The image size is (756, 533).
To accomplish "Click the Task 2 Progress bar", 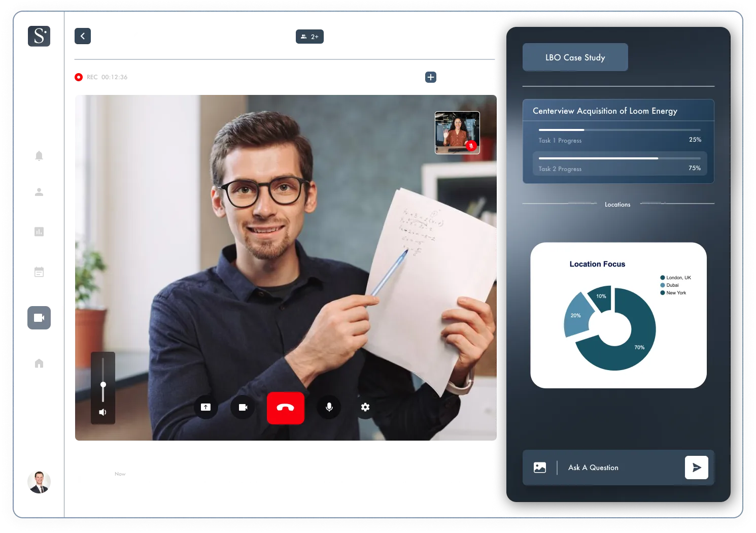I will coord(619,158).
